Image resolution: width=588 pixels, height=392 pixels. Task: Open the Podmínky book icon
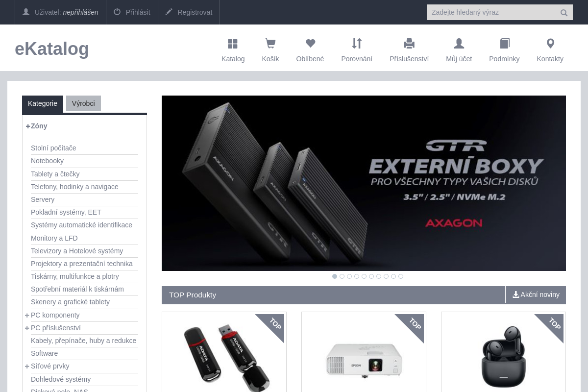point(505,44)
